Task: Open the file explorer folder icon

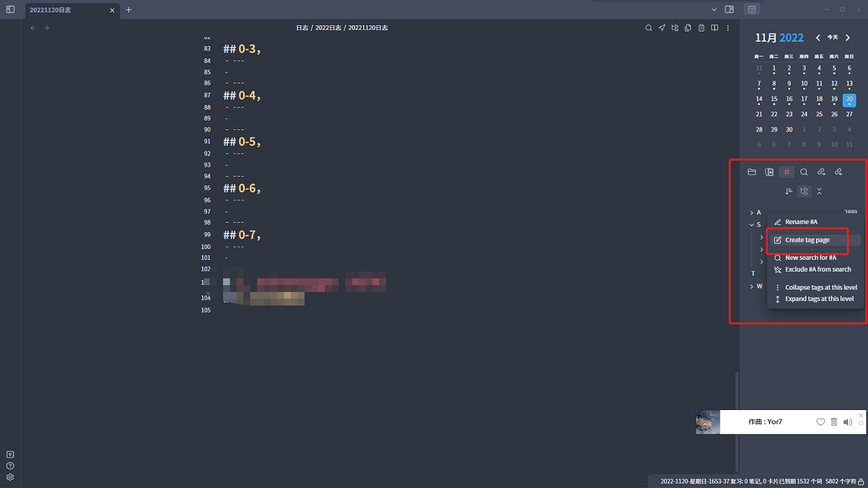Action: (751, 172)
